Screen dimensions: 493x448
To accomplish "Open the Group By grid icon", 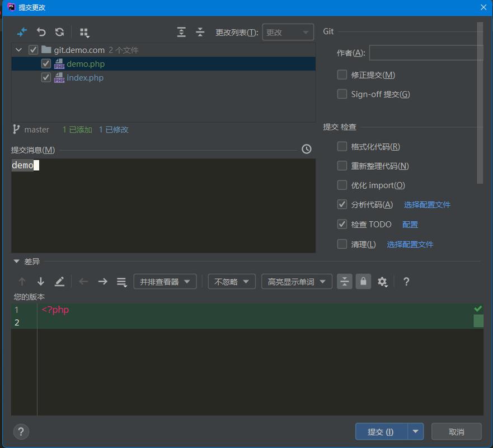I will (x=84, y=32).
